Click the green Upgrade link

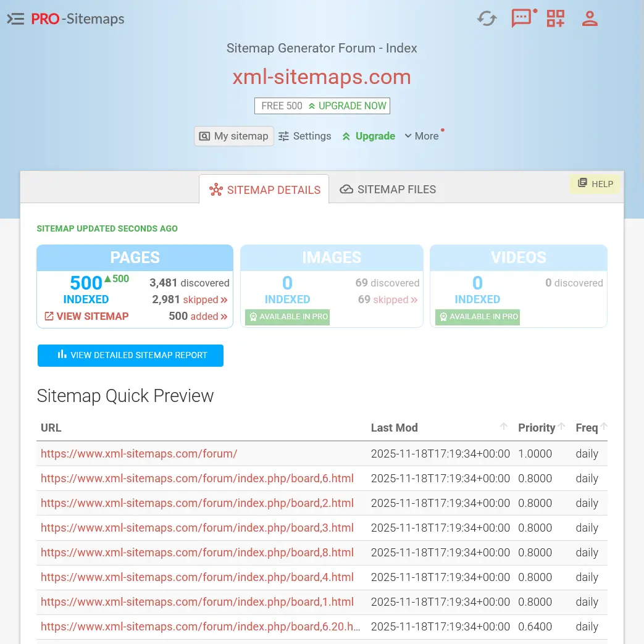[369, 136]
